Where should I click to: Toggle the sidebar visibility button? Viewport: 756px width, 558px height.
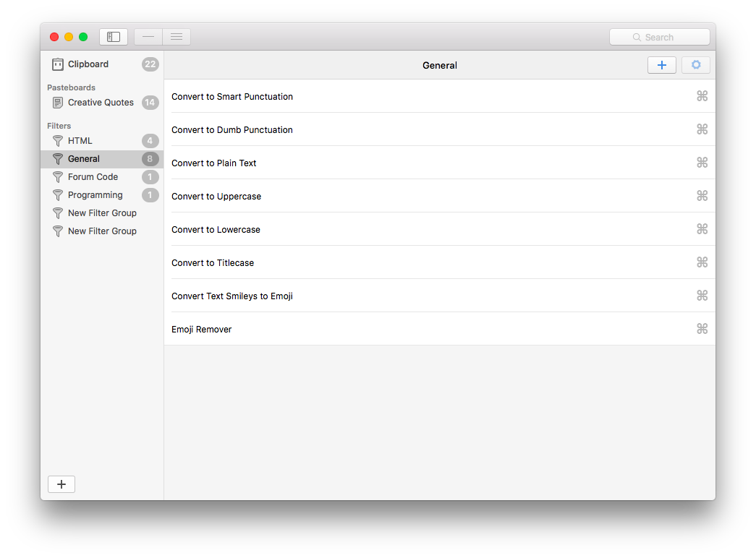tap(114, 37)
